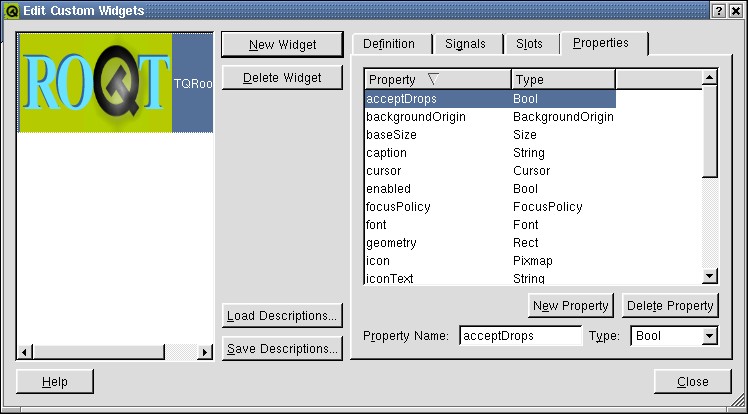Open the Signals tab

tap(465, 44)
